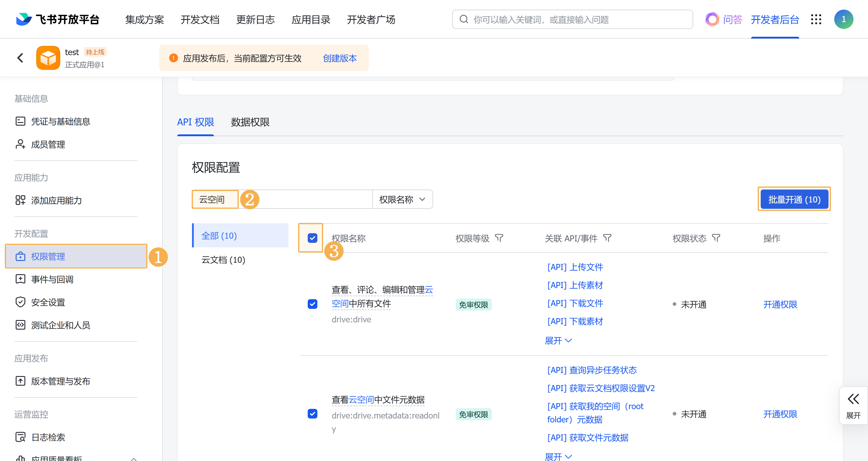Open 开发者广场 in top navigation
The width and height of the screenshot is (868, 461).
point(371,20)
